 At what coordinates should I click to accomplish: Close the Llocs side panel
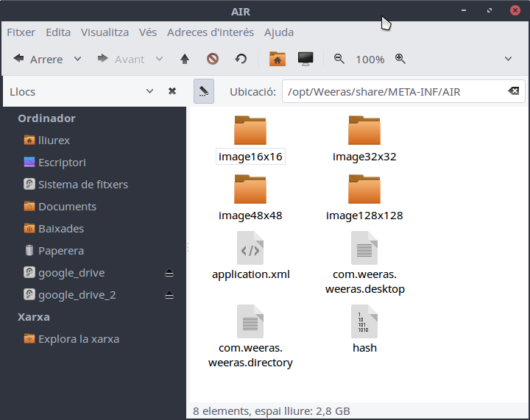point(172,91)
